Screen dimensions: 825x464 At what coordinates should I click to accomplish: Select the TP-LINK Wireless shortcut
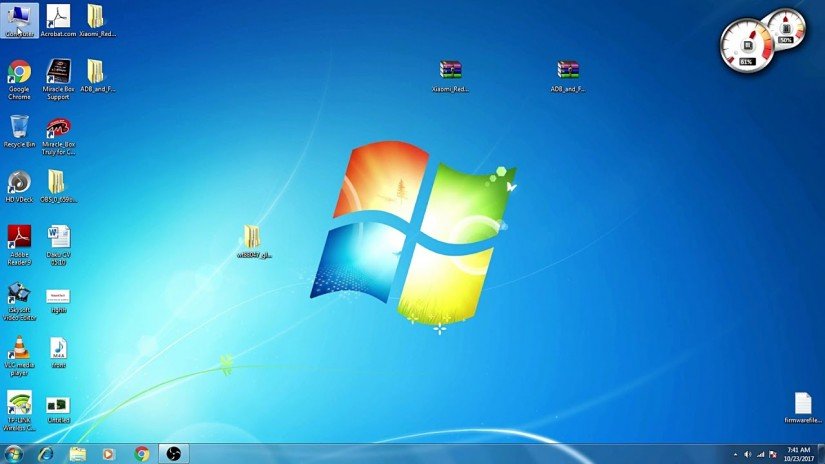click(x=19, y=411)
